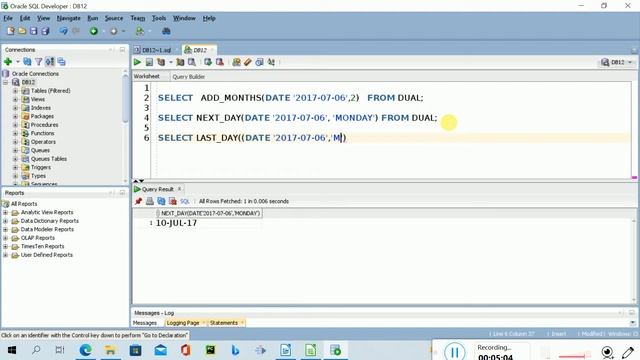Open the Navigate menu

click(69, 18)
